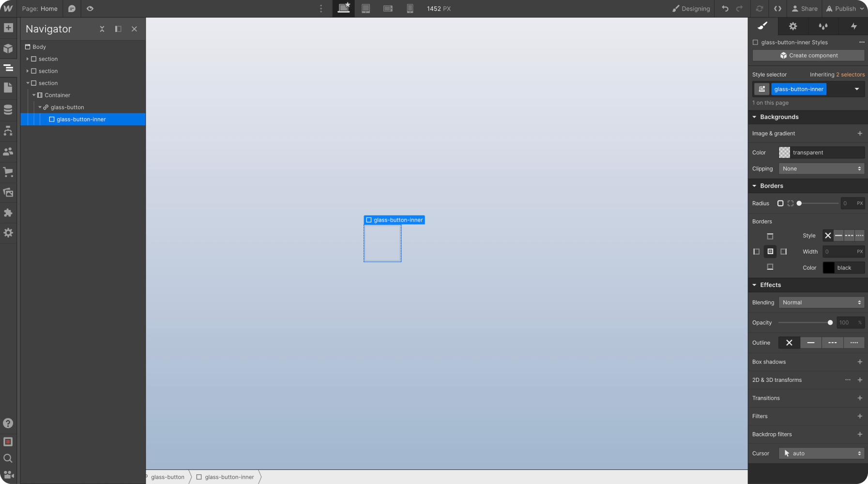
Task: Enable preview mode with the eye icon
Action: (x=91, y=8)
